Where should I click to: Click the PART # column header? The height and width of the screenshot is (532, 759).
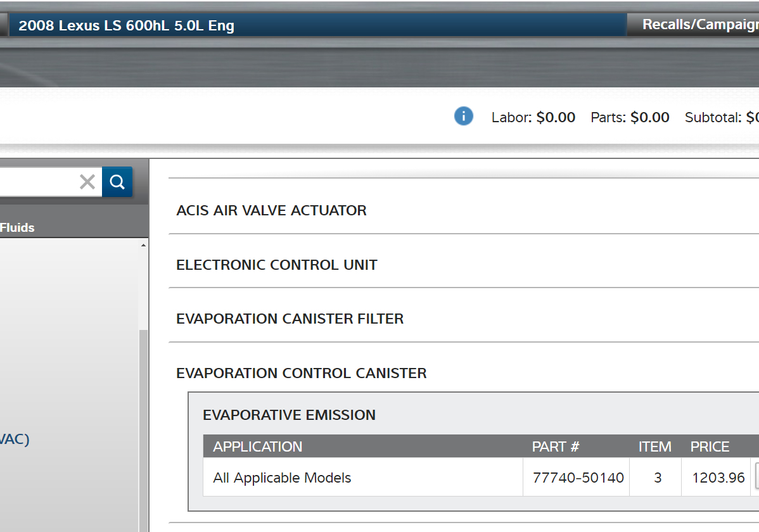click(x=555, y=446)
